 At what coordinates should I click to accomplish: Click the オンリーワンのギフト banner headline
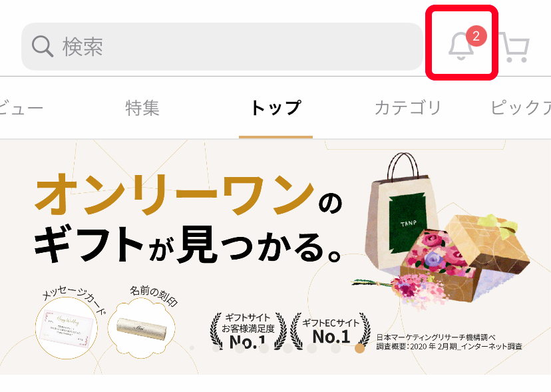pyautogui.click(x=188, y=219)
